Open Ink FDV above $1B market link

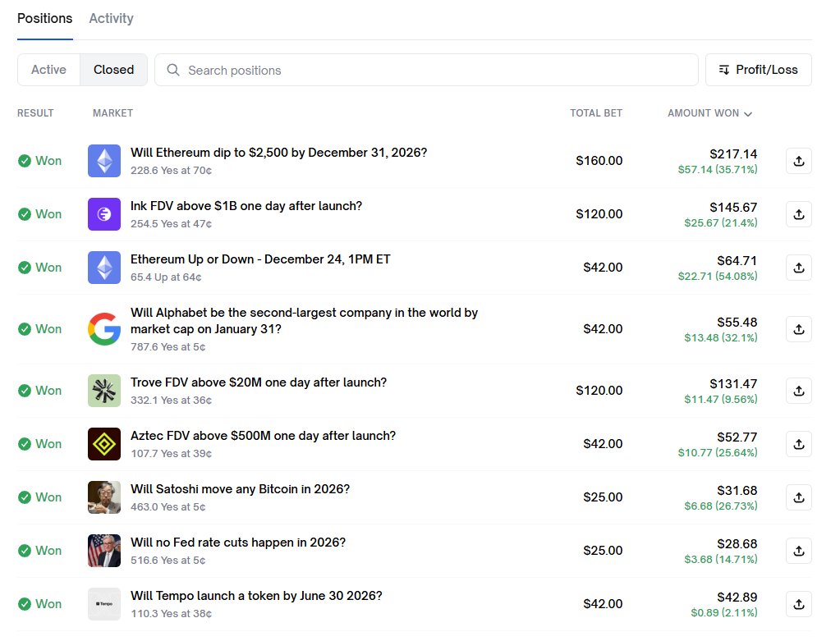point(246,206)
